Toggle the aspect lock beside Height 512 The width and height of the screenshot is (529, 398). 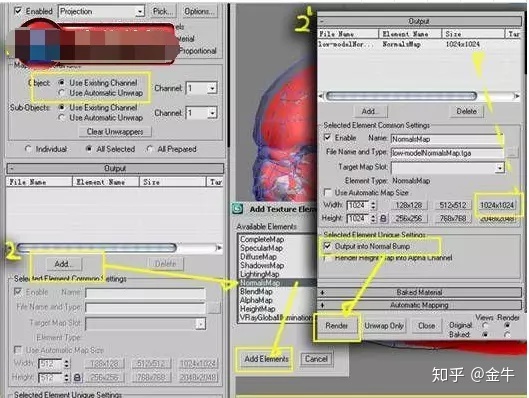pos(77,377)
